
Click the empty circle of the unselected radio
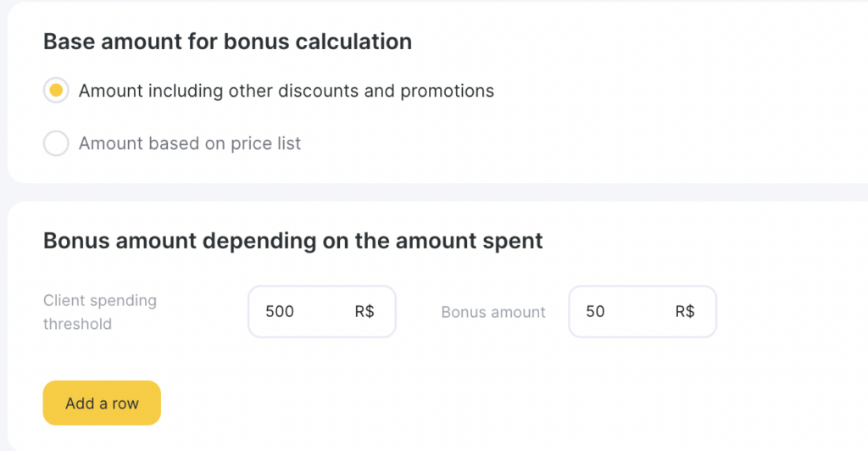[x=56, y=144]
